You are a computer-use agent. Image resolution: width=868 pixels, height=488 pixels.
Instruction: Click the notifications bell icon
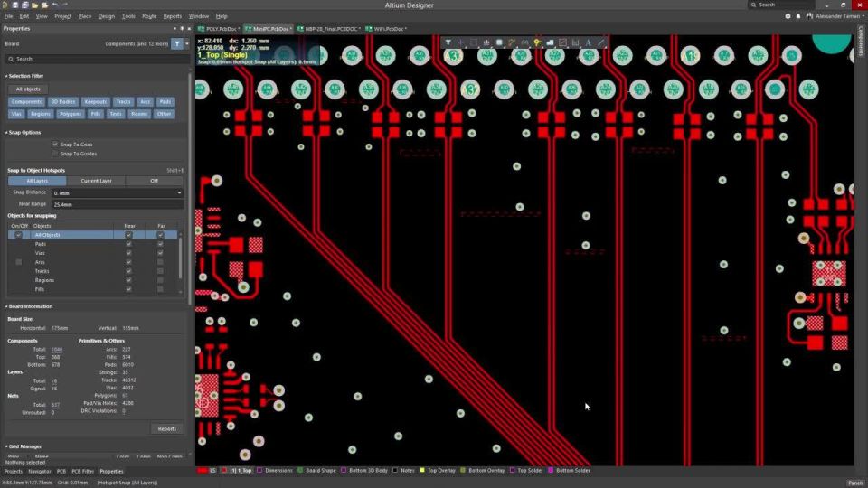coord(799,16)
